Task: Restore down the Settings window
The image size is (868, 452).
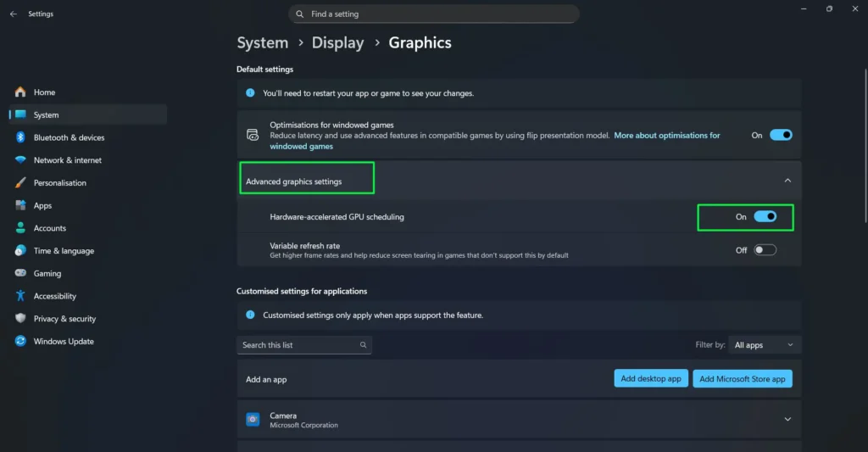Action: (829, 8)
